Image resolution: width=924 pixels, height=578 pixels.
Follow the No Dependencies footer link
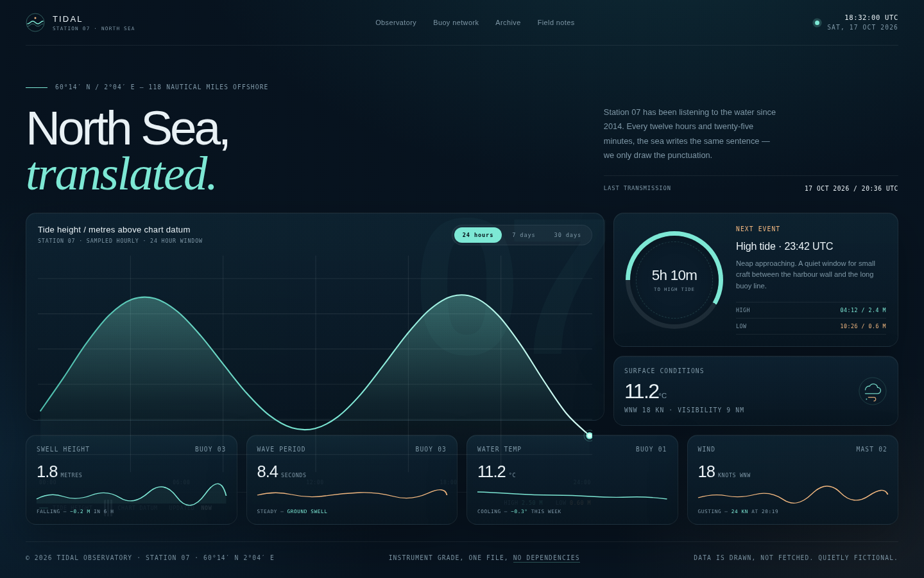[546, 558]
